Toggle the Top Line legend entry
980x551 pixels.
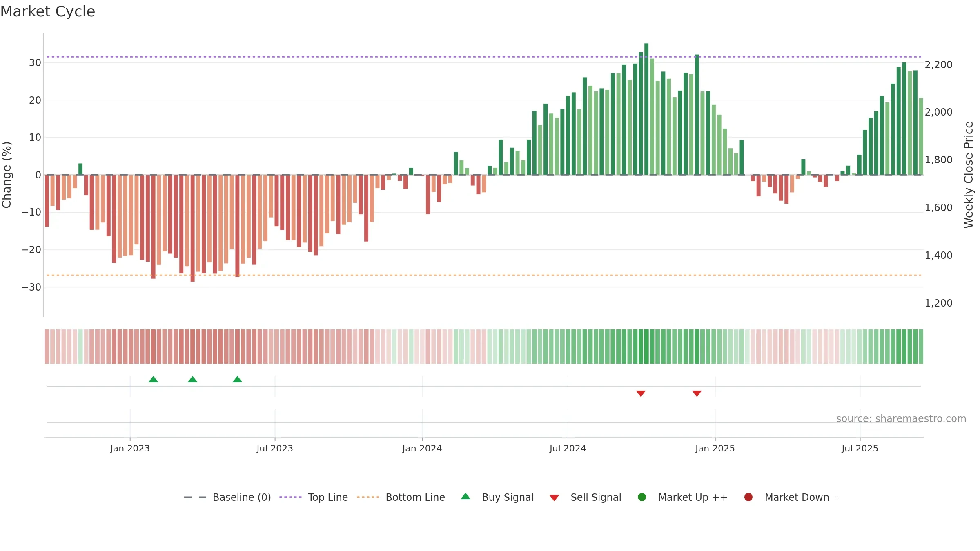314,497
